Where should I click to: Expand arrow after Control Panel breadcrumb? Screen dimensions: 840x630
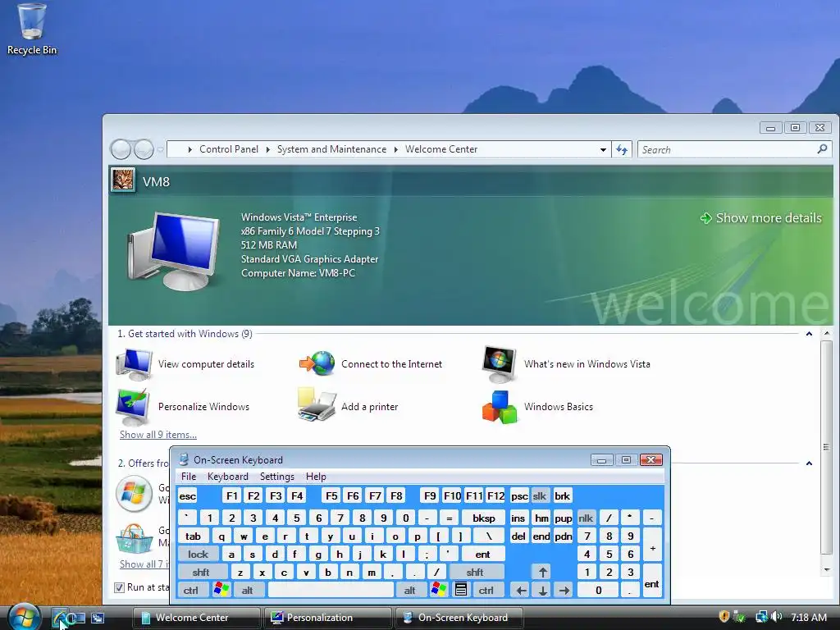[268, 149]
